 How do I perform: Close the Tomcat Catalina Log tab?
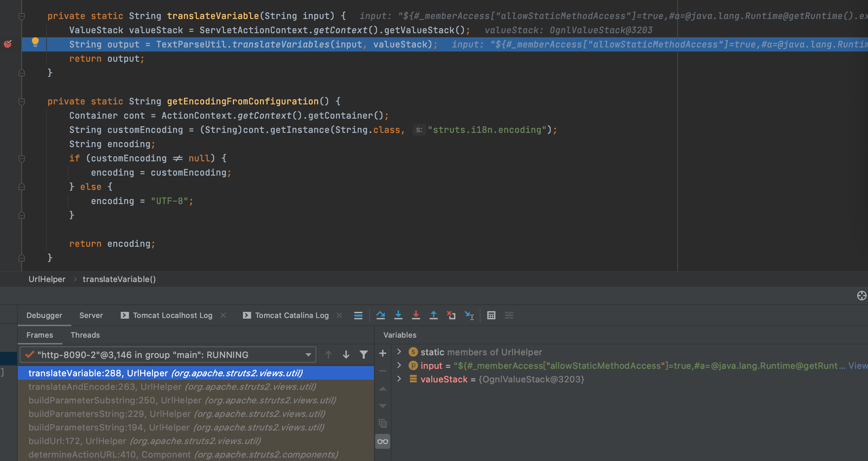[x=339, y=315]
